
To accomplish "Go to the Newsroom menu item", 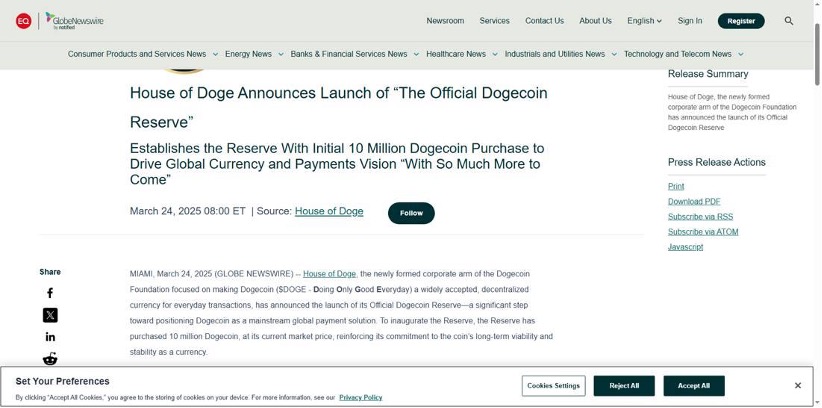I will (445, 21).
